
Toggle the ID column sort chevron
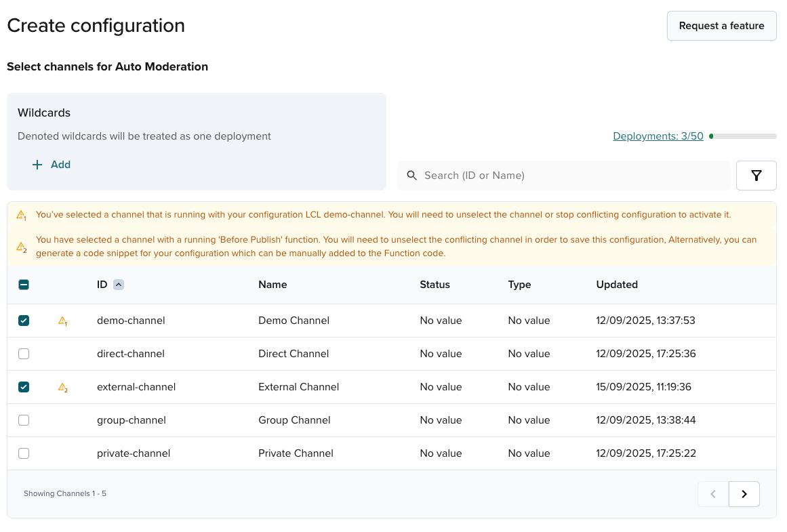coord(119,284)
